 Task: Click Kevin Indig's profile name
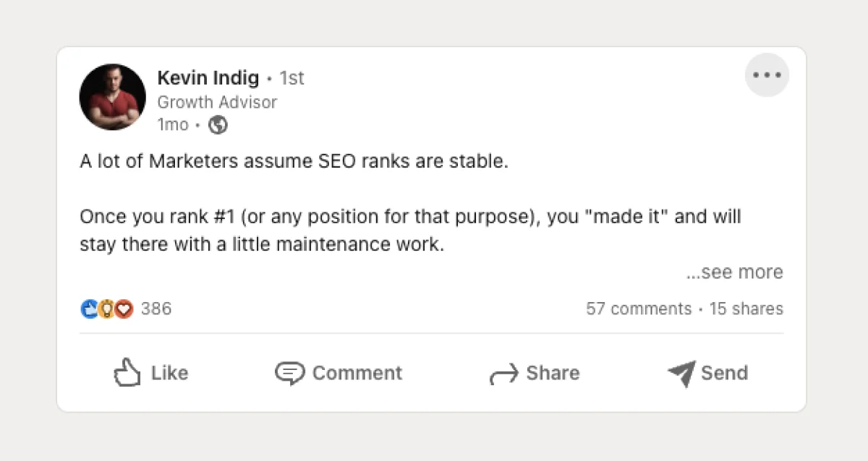(208, 77)
